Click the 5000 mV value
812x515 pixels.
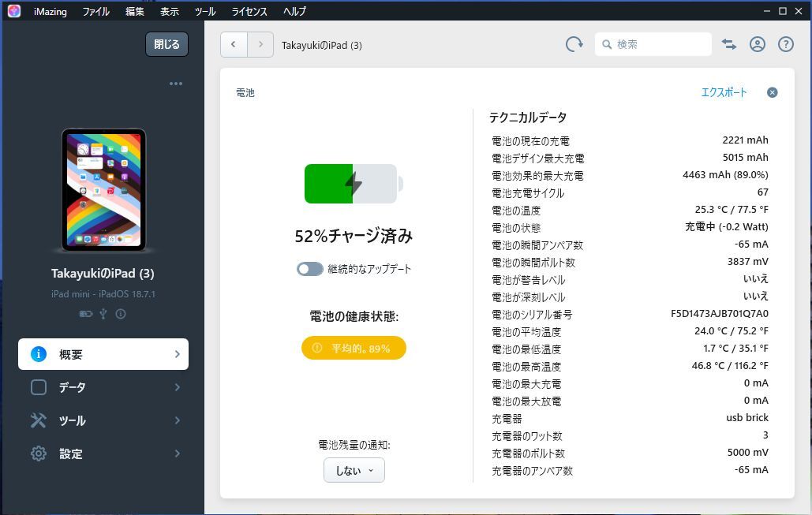tap(748, 453)
